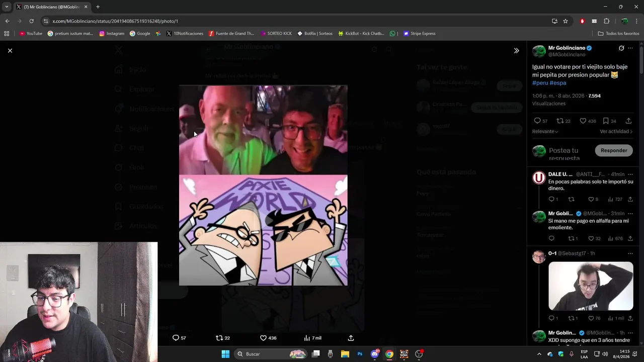Go back to the previous page
Viewport: 644px width, 362px height.
click(x=7, y=21)
